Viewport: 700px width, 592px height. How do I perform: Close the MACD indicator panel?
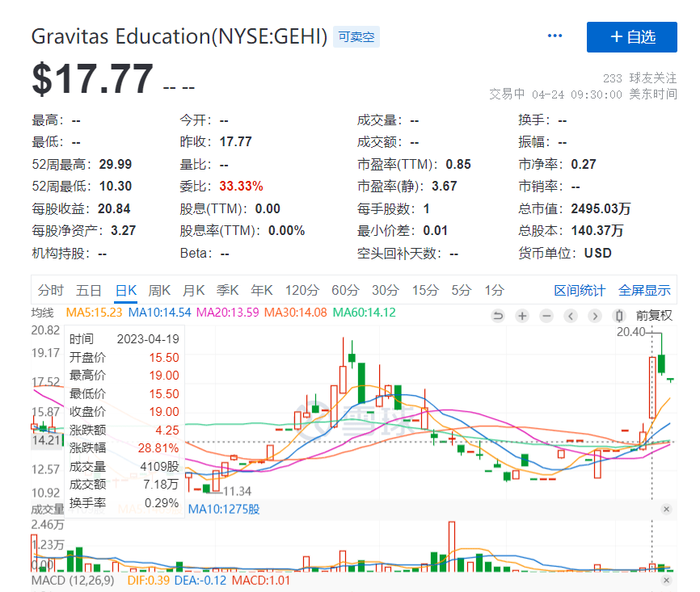click(x=666, y=580)
